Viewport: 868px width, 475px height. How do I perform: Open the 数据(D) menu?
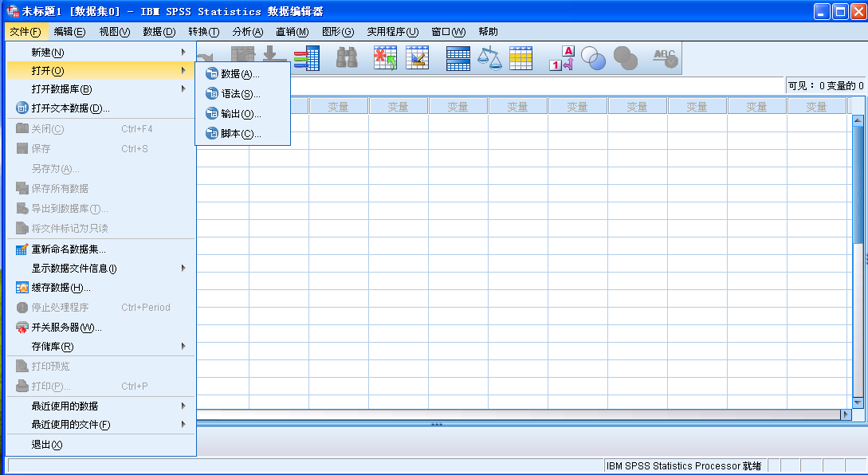click(x=159, y=32)
